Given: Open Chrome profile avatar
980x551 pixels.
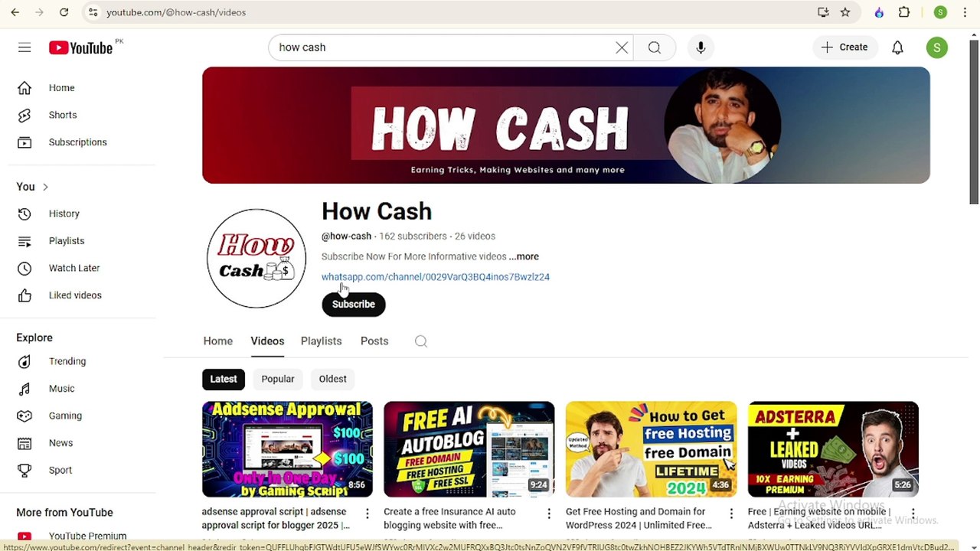Looking at the screenshot, I should 941,12.
